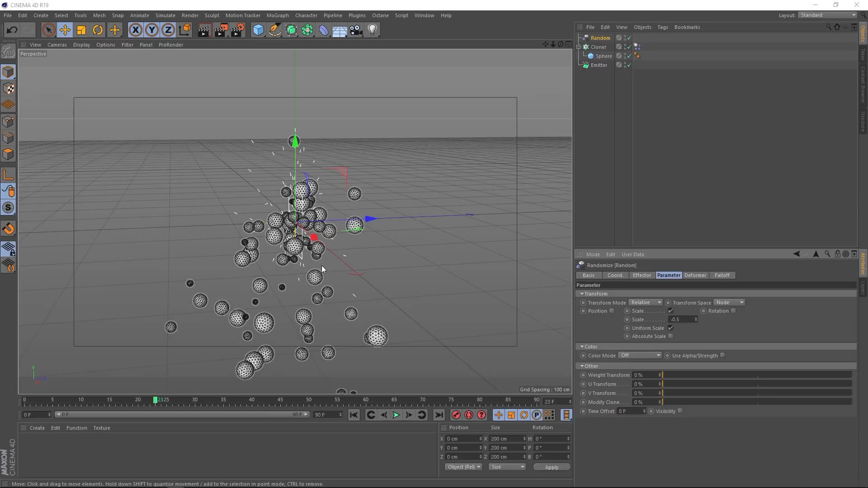Open the Color Mode dropdown
The height and width of the screenshot is (488, 868).
[x=640, y=356]
